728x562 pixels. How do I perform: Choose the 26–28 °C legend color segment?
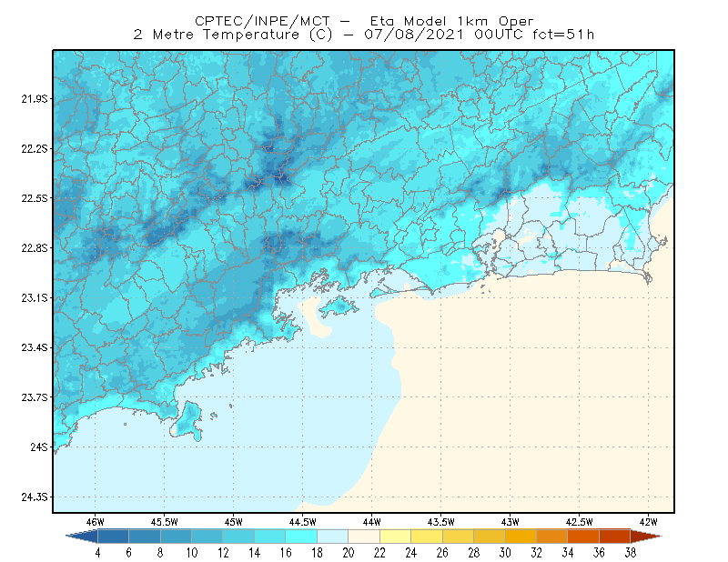click(x=459, y=537)
